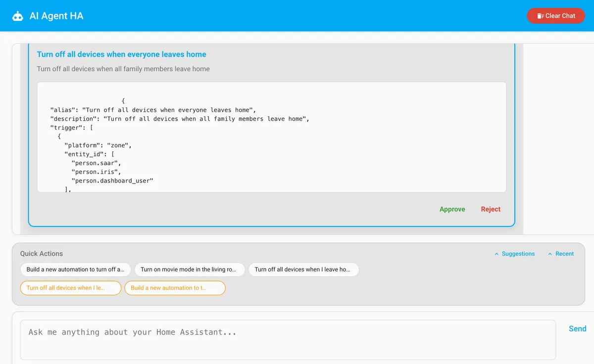Click the '"platform": "zone"' code line

(x=98, y=145)
